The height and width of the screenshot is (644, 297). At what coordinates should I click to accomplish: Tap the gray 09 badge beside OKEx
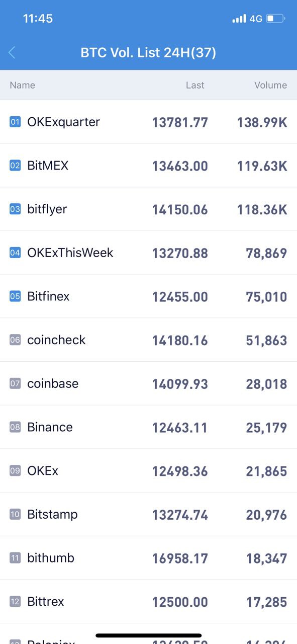point(15,471)
